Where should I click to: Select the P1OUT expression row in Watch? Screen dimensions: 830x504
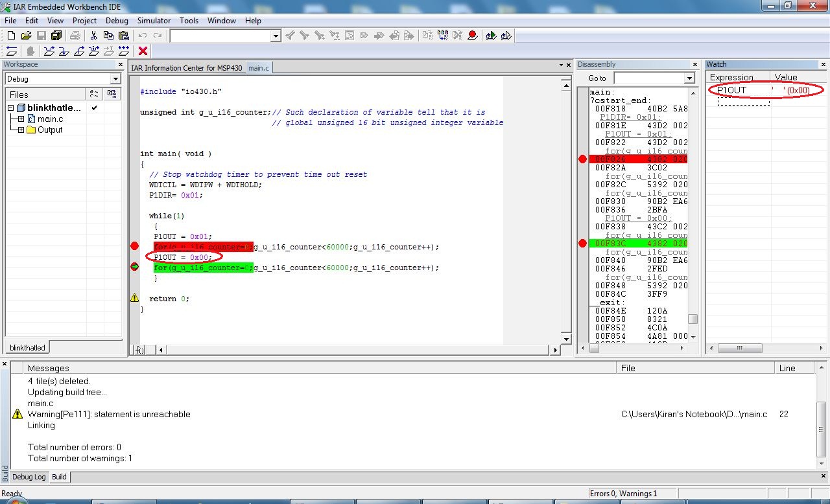tap(766, 90)
